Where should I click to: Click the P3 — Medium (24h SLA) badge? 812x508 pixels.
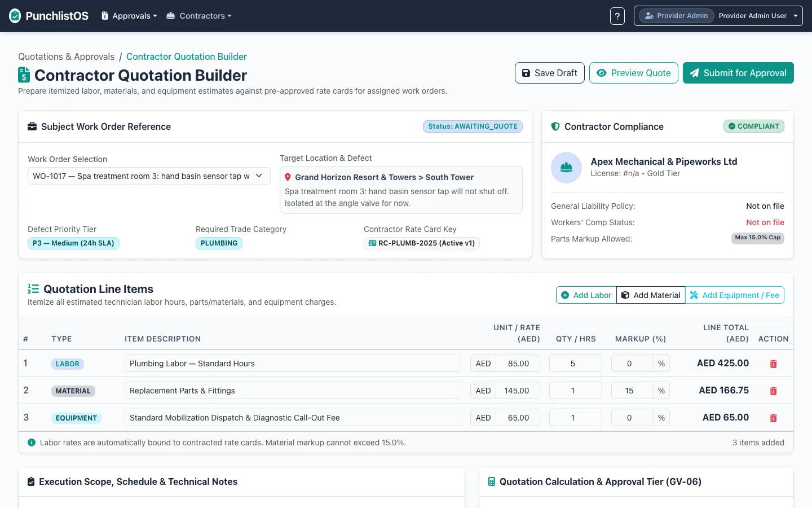[x=73, y=243]
